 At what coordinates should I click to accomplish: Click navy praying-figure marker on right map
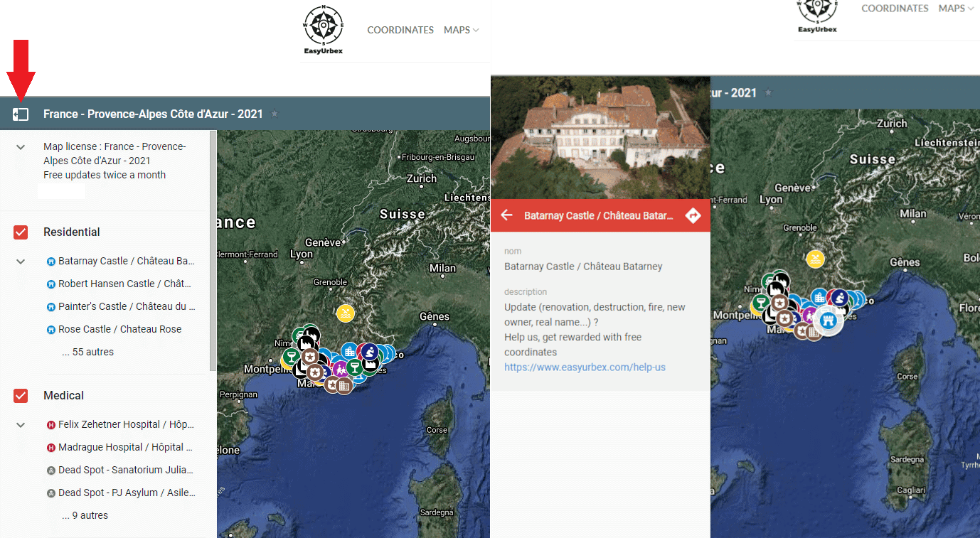tap(840, 298)
